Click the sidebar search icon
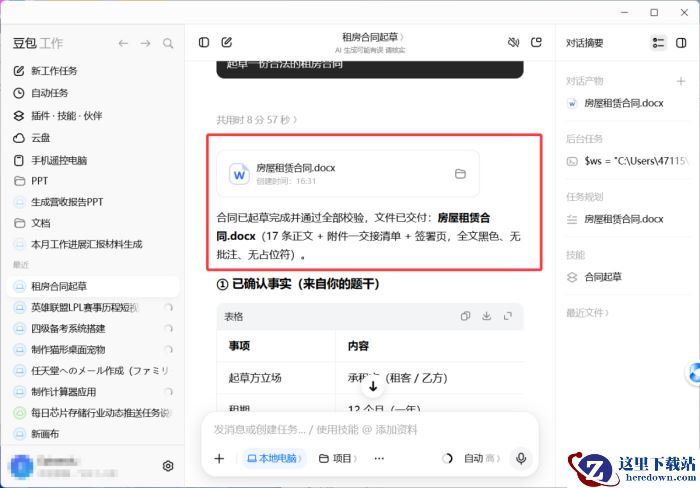This screenshot has width=700, height=488. [x=168, y=43]
